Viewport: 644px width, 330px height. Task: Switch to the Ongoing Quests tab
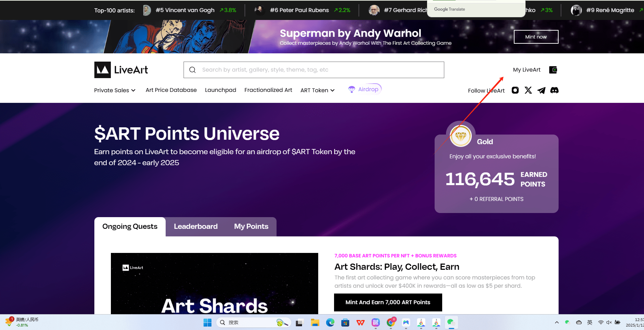point(130,226)
